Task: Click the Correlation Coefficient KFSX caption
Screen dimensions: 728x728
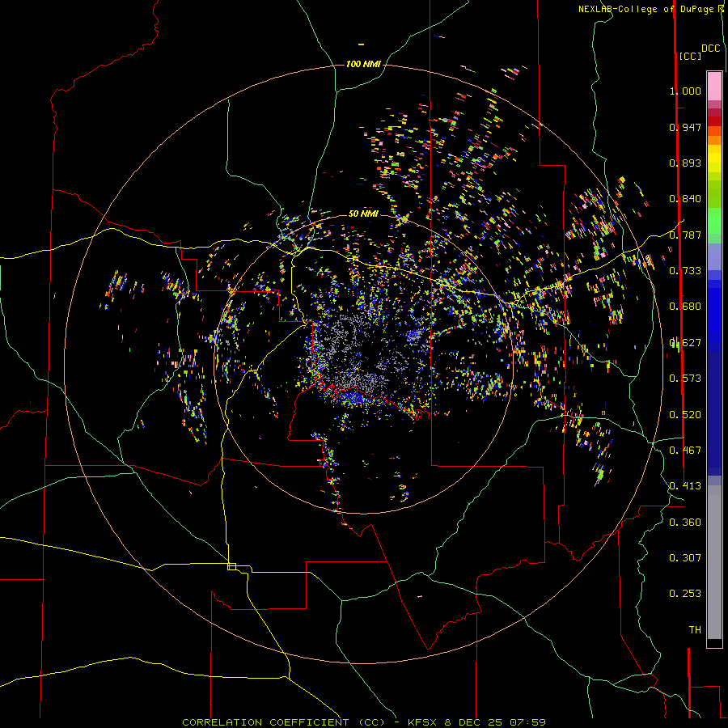Action: 363,722
